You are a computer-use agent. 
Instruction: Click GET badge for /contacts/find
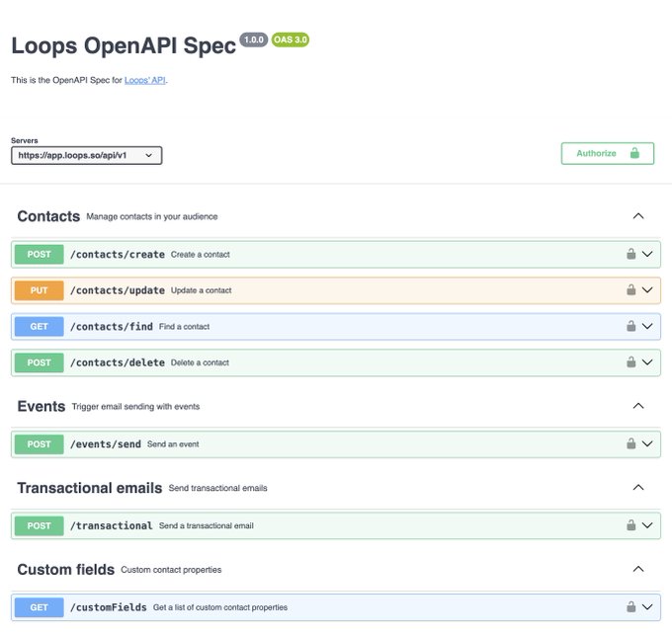(x=39, y=326)
